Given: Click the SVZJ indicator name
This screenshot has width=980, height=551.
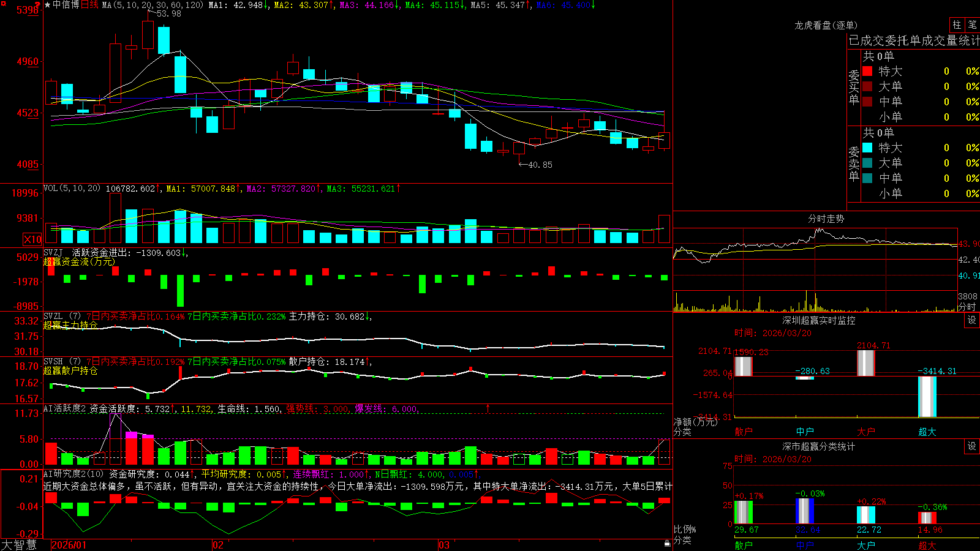Looking at the screenshot, I should point(53,252).
